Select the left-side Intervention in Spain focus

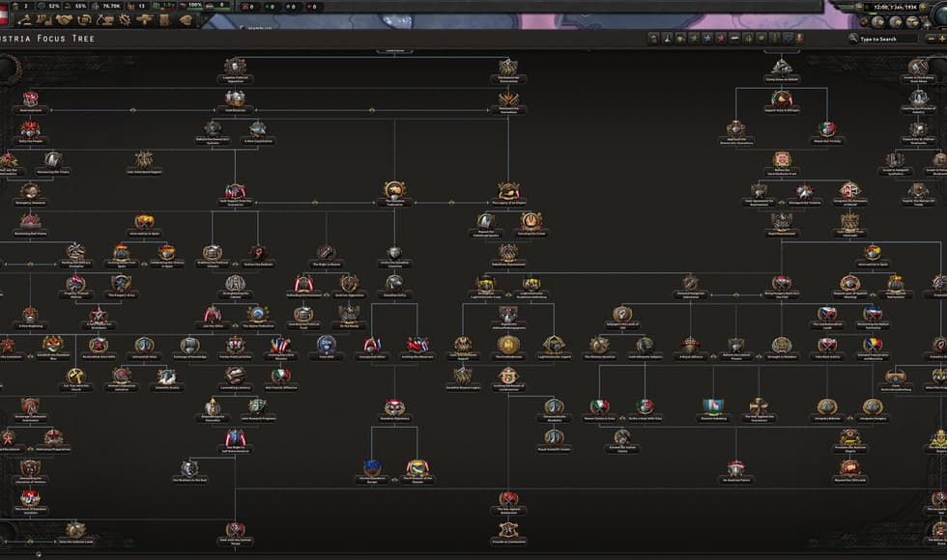click(144, 224)
